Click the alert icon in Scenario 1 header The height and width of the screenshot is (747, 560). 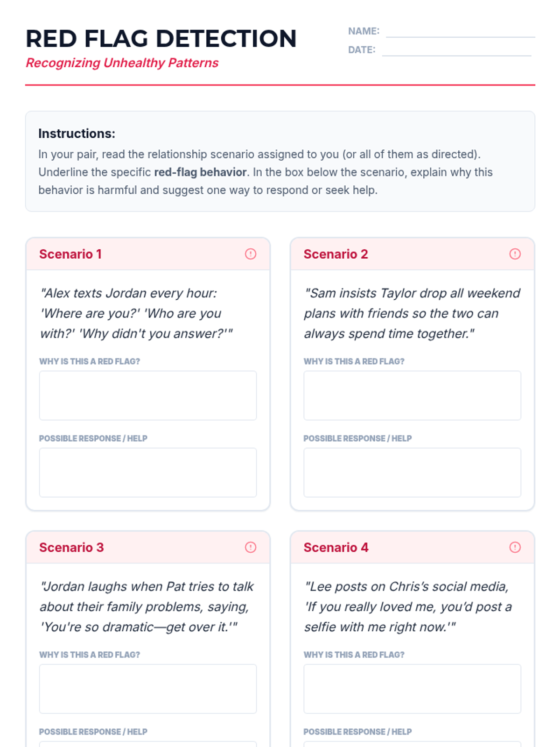(251, 254)
